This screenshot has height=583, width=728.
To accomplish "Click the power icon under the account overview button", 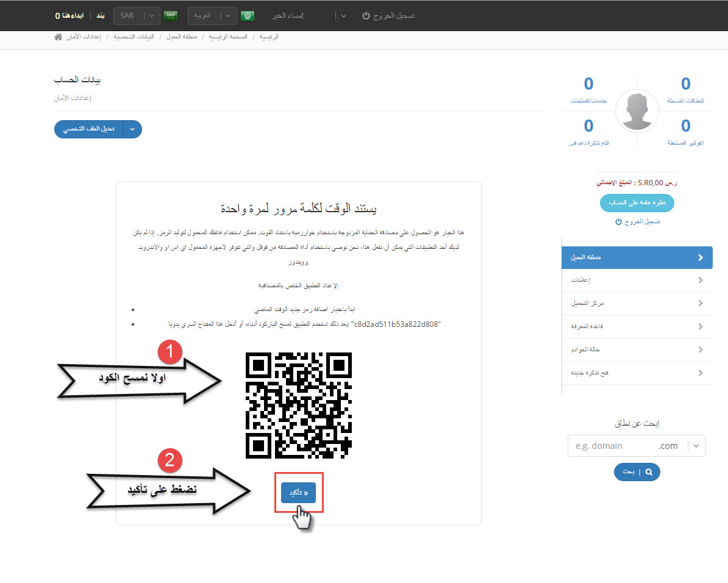I will coord(618,221).
